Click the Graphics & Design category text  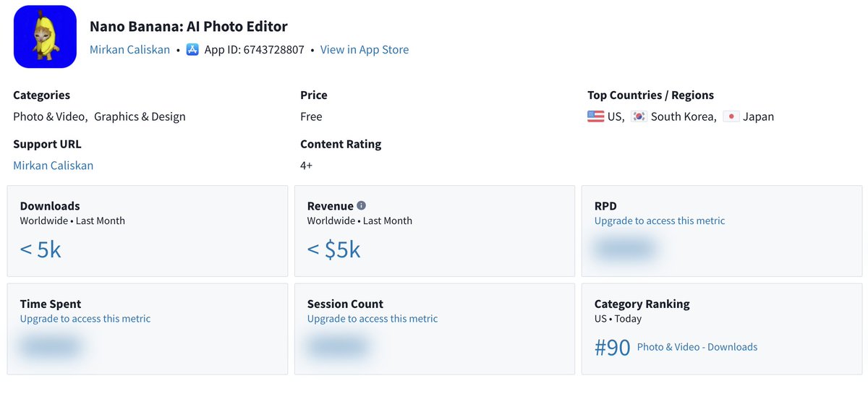pyautogui.click(x=140, y=116)
